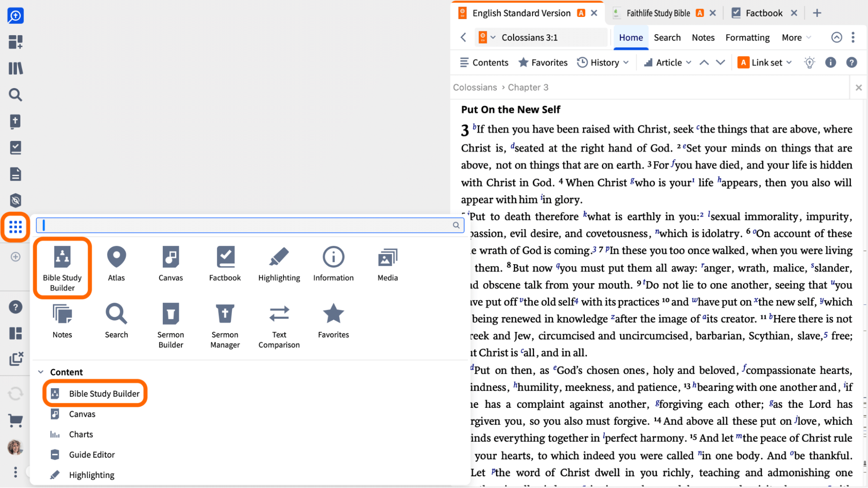
Task: Open the Library icon in sidebar
Action: click(x=16, y=69)
